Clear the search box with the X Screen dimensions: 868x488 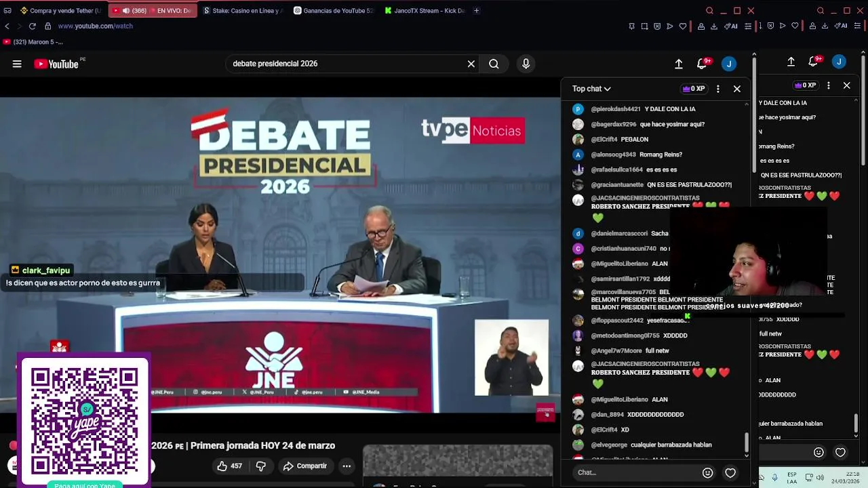pos(471,64)
